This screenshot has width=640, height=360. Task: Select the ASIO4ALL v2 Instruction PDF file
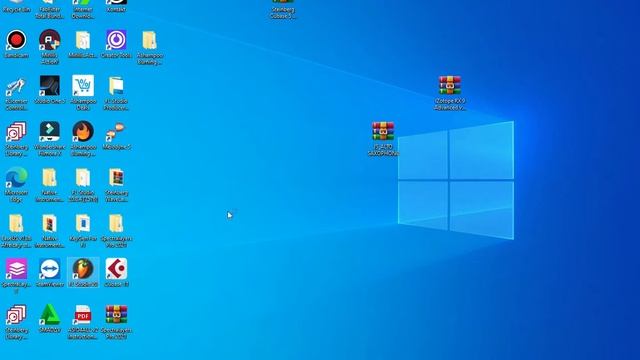[83, 315]
